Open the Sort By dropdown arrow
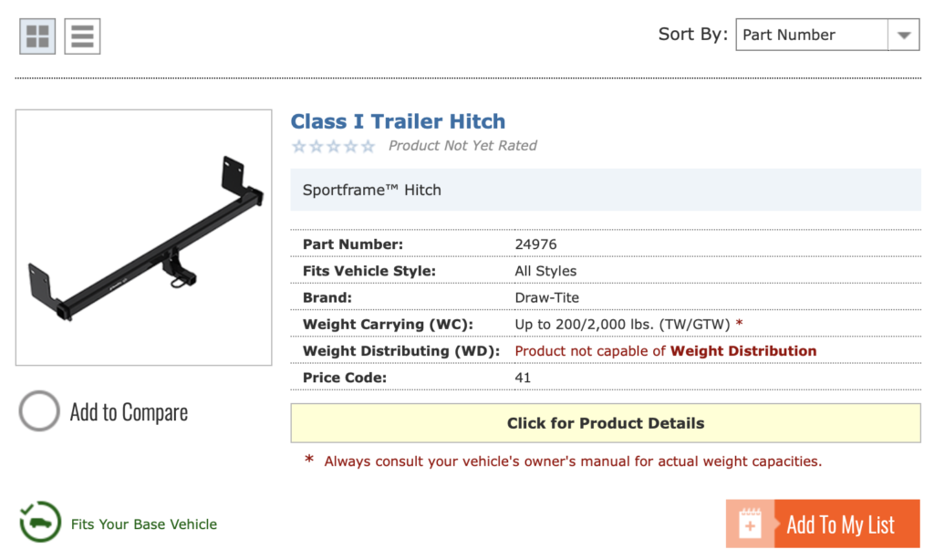The image size is (934, 560). [x=904, y=36]
